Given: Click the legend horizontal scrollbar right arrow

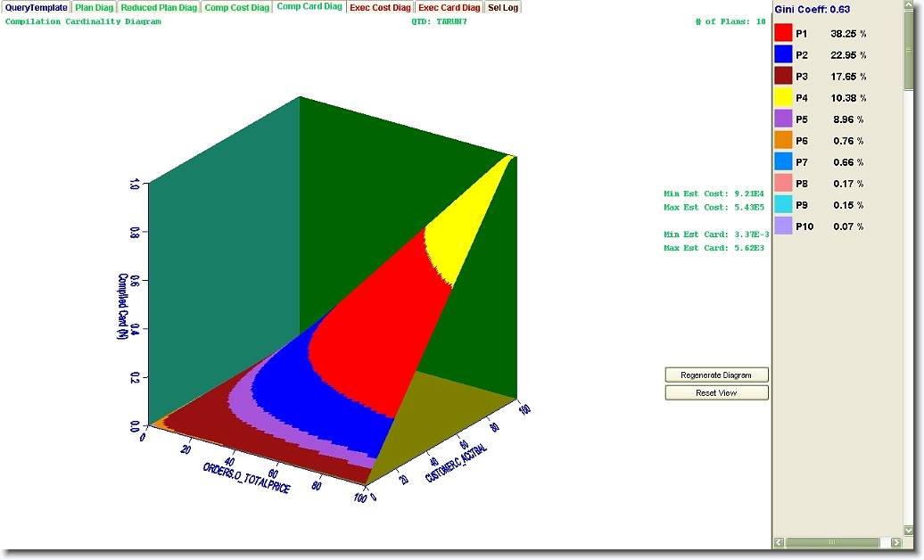Looking at the screenshot, I should [x=895, y=542].
